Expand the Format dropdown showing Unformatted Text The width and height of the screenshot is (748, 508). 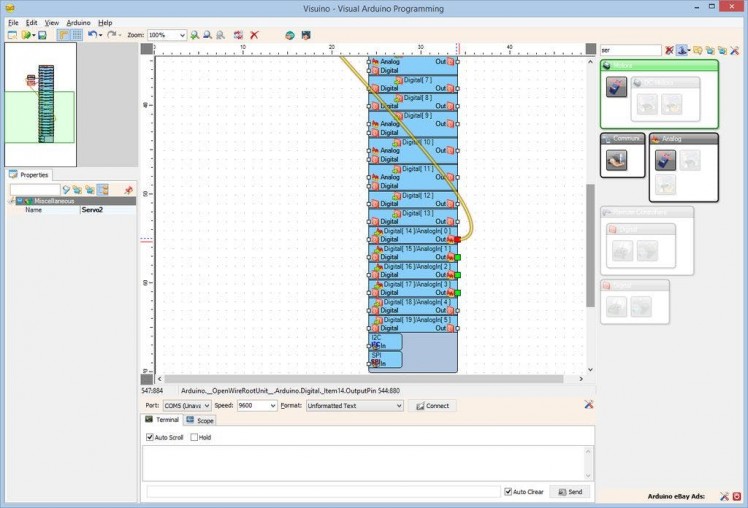tap(398, 406)
